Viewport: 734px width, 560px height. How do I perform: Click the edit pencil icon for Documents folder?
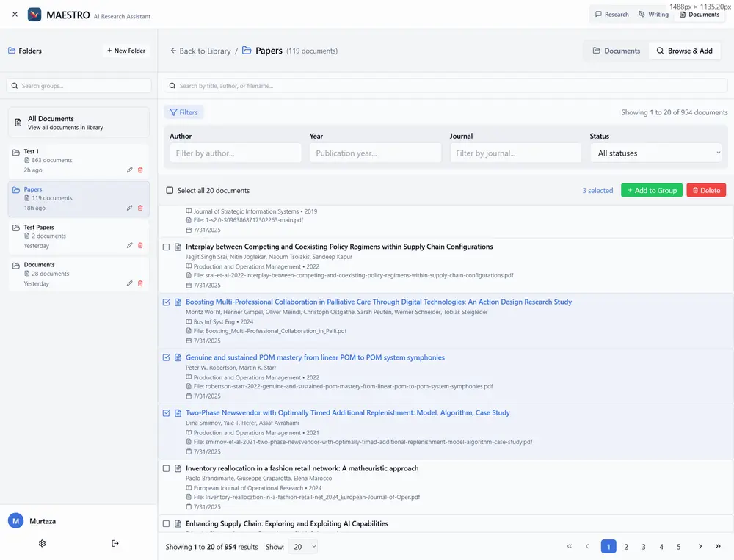click(x=130, y=283)
